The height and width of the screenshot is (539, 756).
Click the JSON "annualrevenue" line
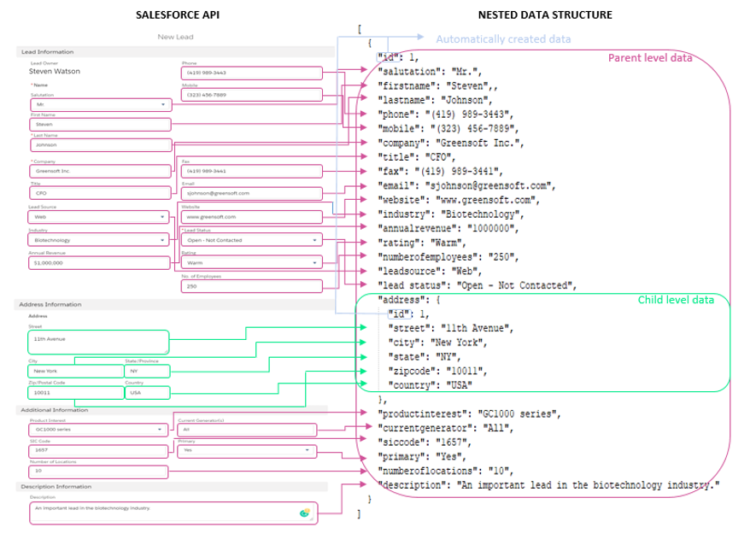448,229
